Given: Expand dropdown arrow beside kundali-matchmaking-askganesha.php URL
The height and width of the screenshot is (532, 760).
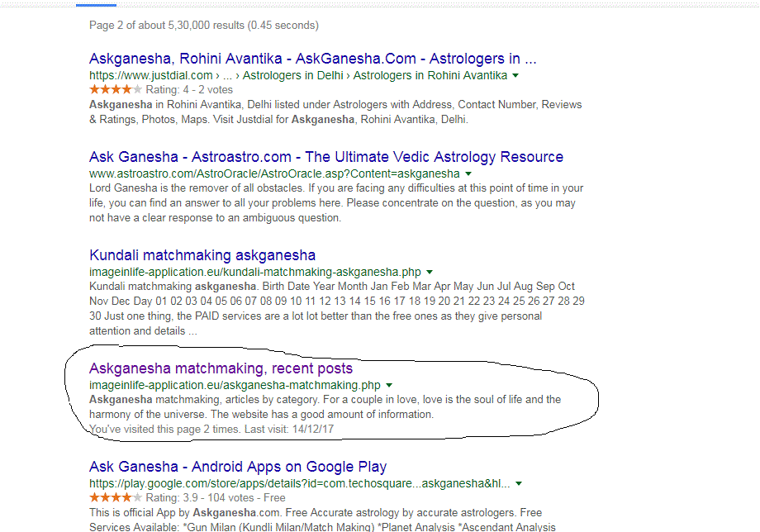Looking at the screenshot, I should pos(430,273).
